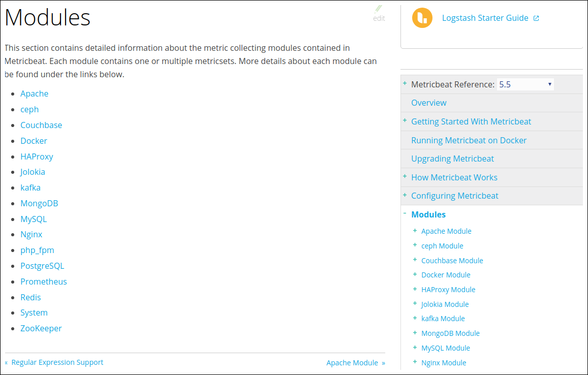Expand the Nginx Module plus icon
Viewport: 588px width, 375px height.
pyautogui.click(x=415, y=361)
